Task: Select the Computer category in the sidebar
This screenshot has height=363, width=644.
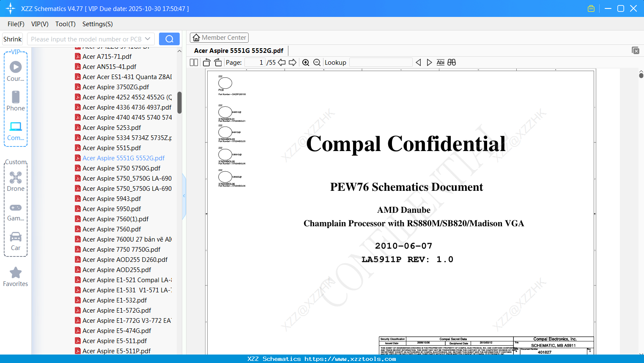Action: (16, 131)
